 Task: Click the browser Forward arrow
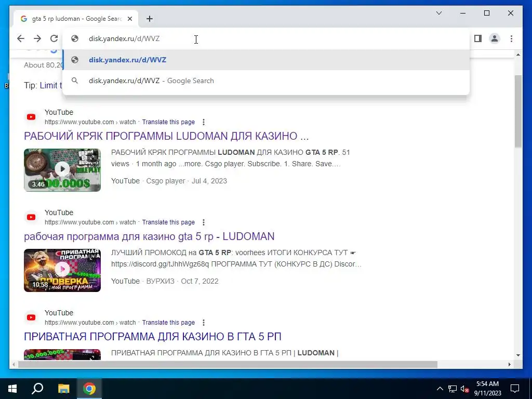point(37,38)
